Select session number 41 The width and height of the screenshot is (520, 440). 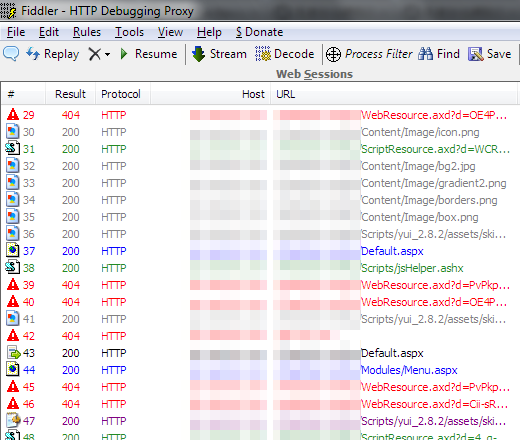[29, 319]
